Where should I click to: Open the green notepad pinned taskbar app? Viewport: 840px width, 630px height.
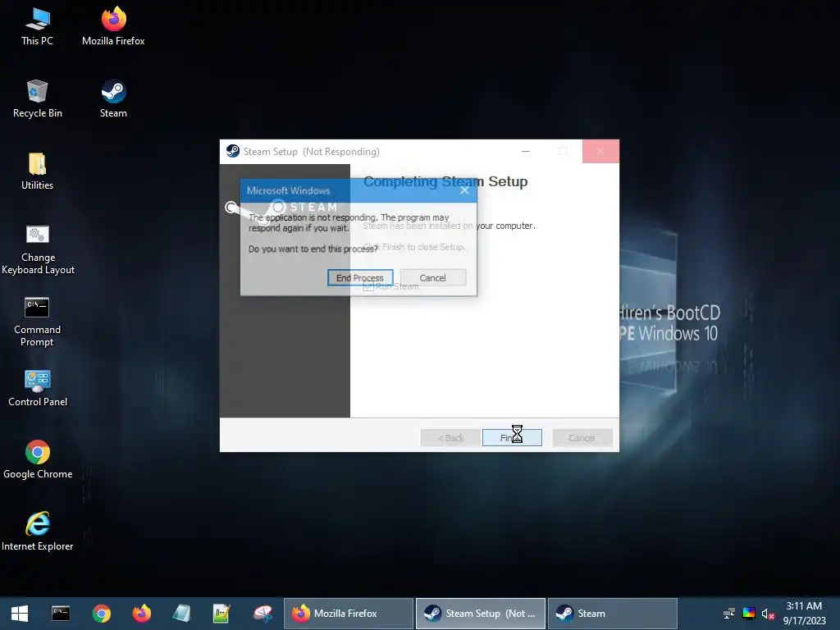(221, 614)
